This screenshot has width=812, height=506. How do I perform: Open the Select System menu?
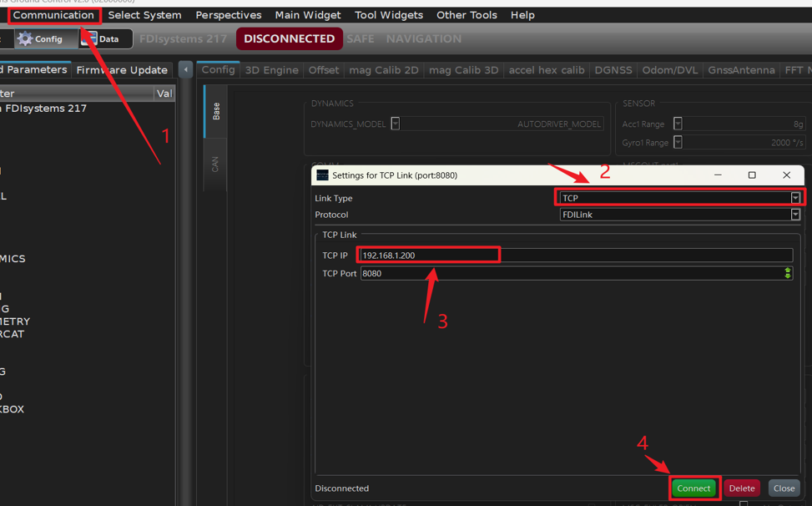click(x=144, y=15)
